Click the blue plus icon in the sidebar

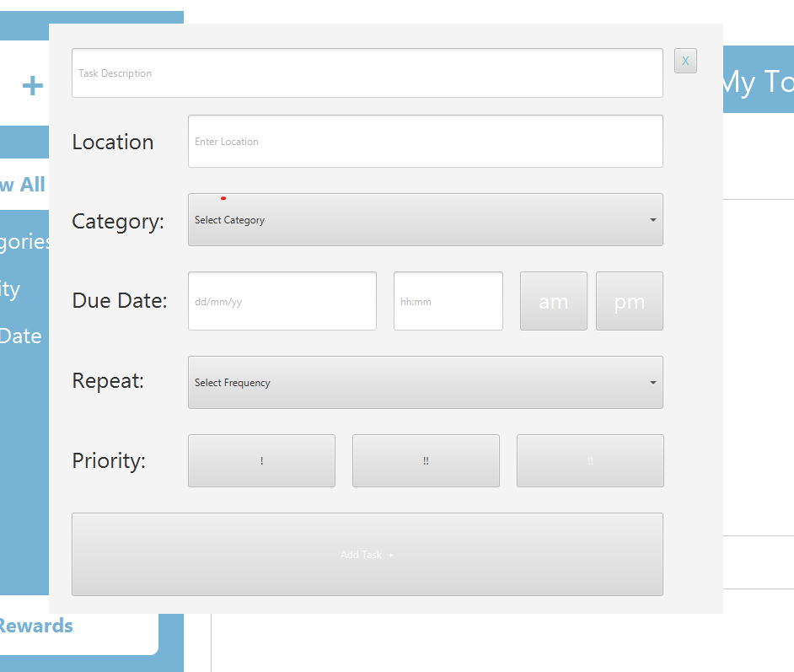pos(32,84)
